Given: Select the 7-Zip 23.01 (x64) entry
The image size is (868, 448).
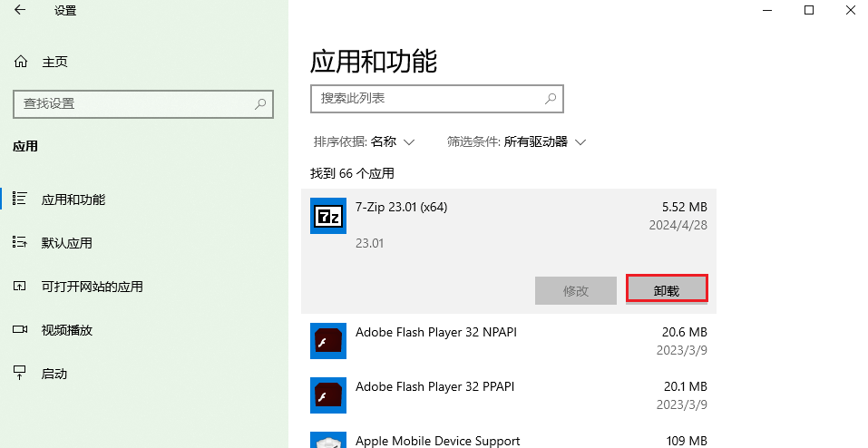Looking at the screenshot, I should click(509, 251).
